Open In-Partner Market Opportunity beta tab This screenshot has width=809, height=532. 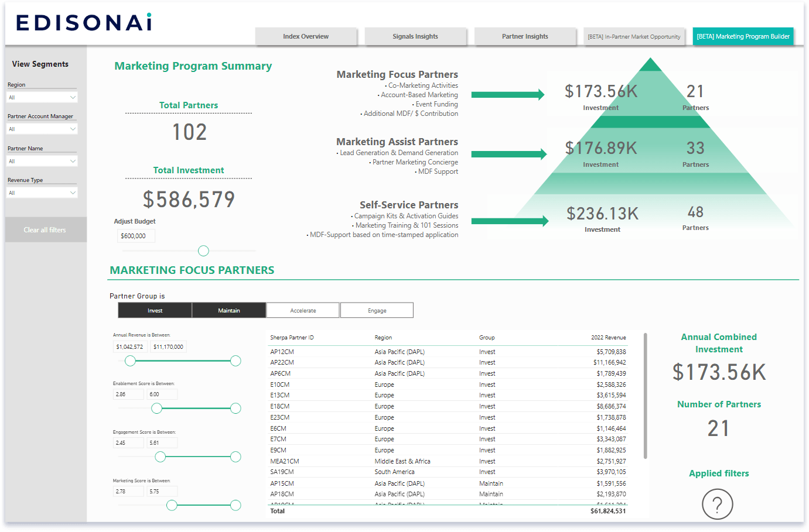tap(634, 36)
